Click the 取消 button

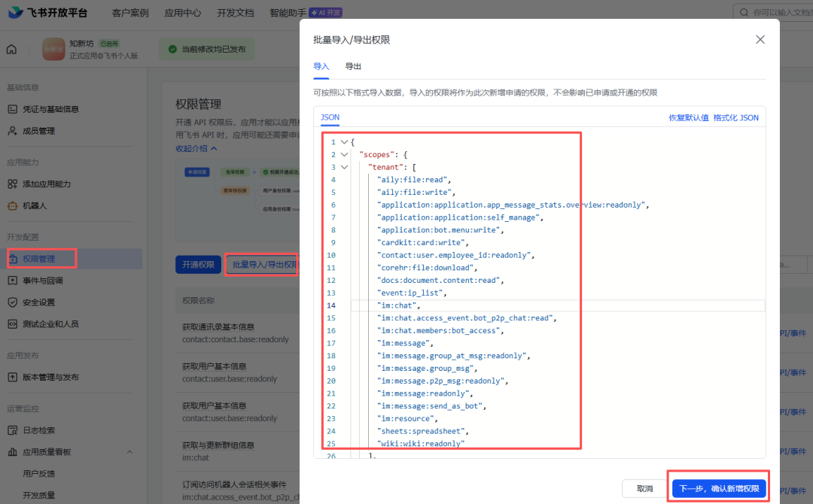[x=644, y=488]
